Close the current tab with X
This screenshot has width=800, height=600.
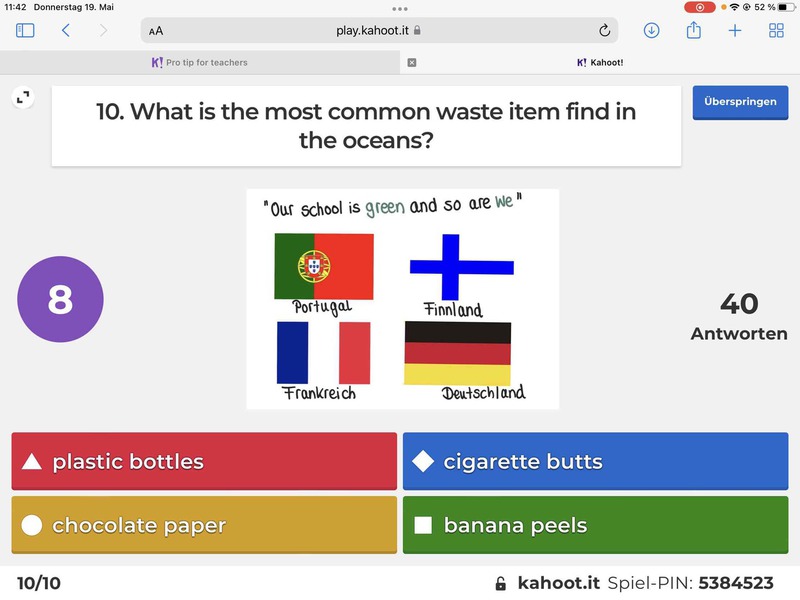(412, 62)
